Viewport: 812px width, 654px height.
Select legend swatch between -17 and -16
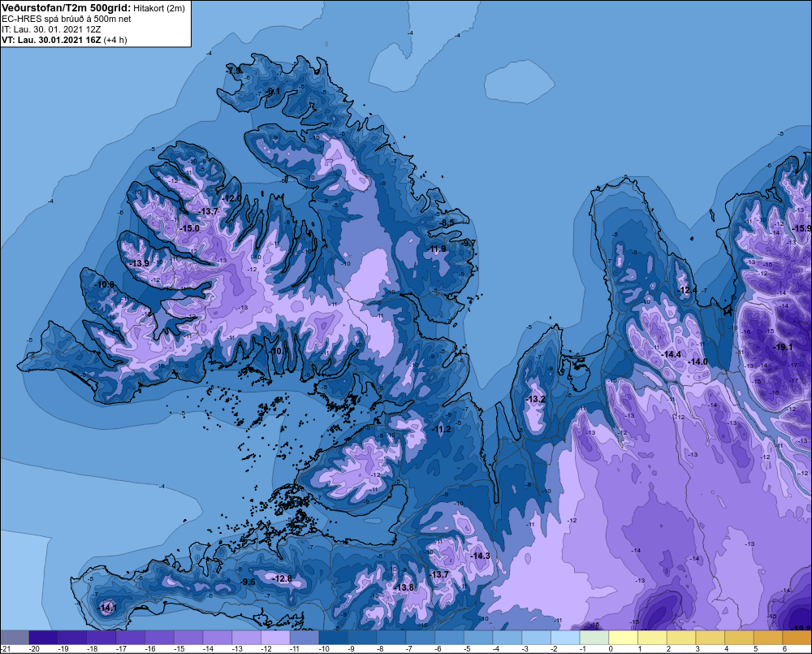(131, 637)
